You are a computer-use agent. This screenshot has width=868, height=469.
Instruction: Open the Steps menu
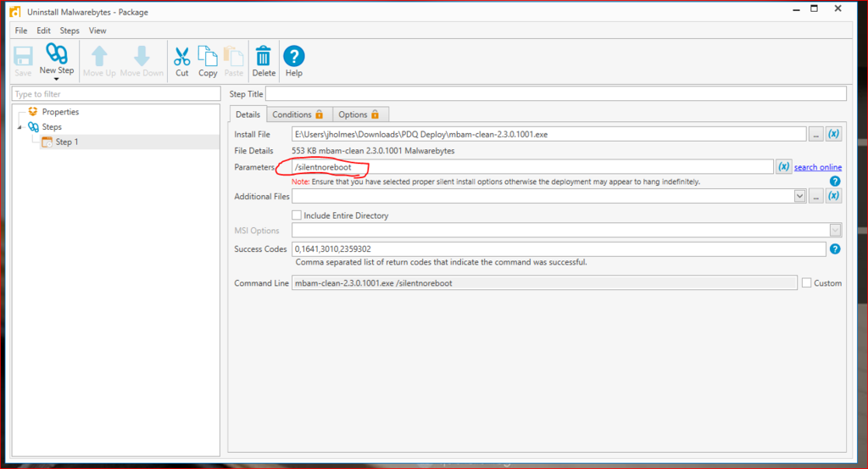click(x=70, y=31)
